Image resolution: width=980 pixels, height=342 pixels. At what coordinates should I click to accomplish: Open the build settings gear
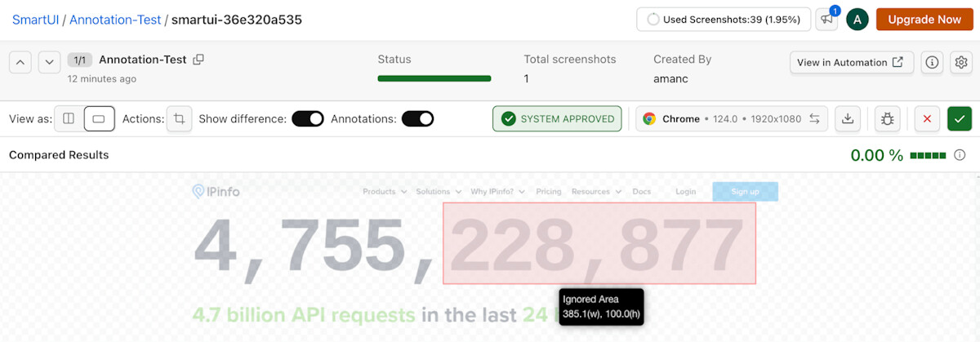pyautogui.click(x=960, y=62)
